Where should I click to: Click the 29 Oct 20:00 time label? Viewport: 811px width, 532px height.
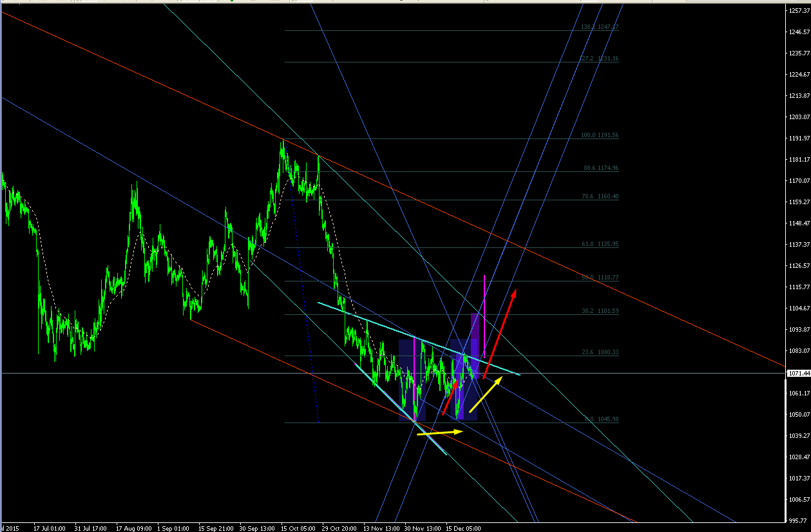coord(339,528)
